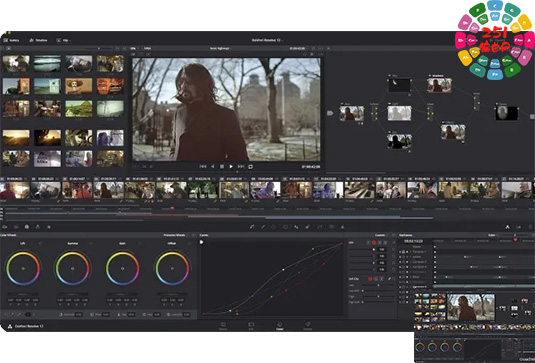
Task: Open the Color dropdown in Keyframes panel
Action: click(x=493, y=235)
